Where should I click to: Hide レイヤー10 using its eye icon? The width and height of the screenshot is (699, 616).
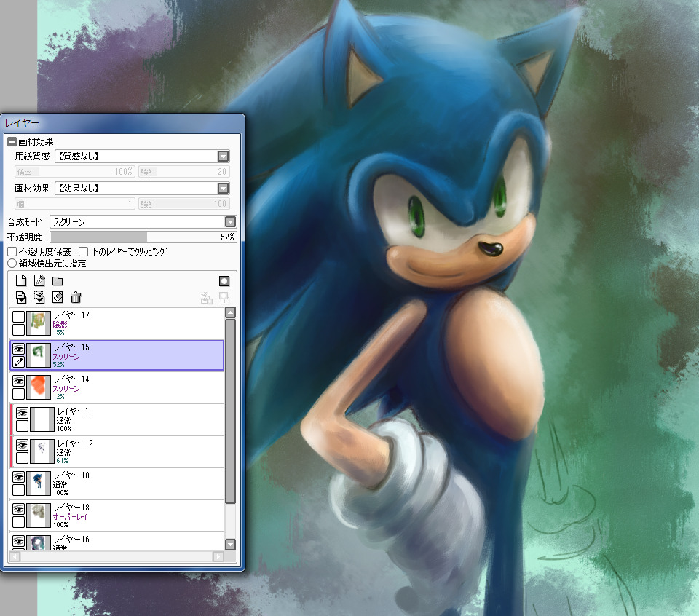click(18, 477)
